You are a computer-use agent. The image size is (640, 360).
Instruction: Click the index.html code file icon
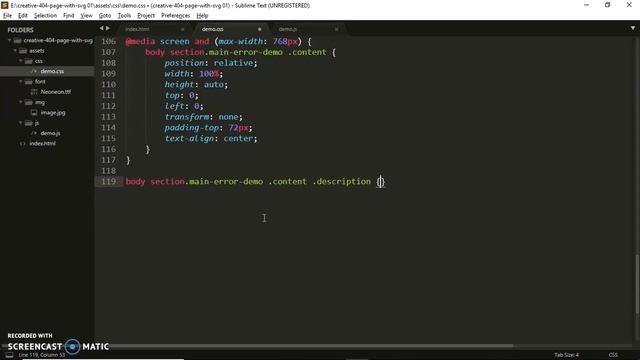(22, 144)
